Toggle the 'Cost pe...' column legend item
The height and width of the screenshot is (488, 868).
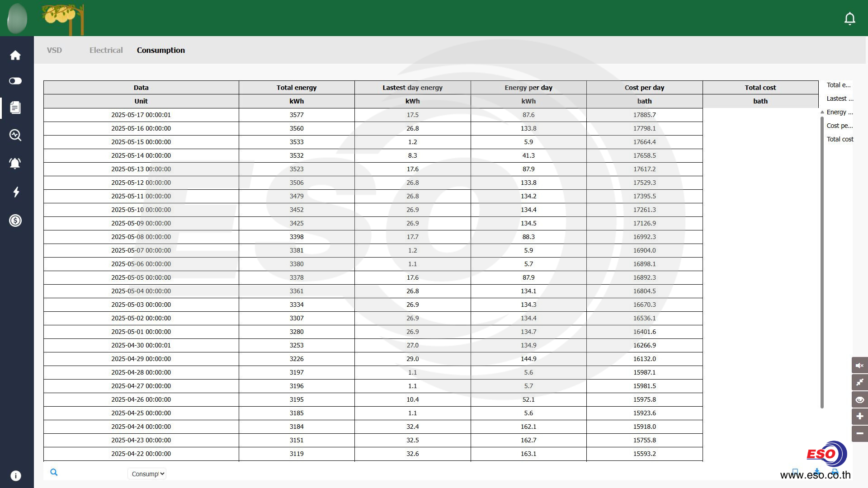tap(840, 126)
